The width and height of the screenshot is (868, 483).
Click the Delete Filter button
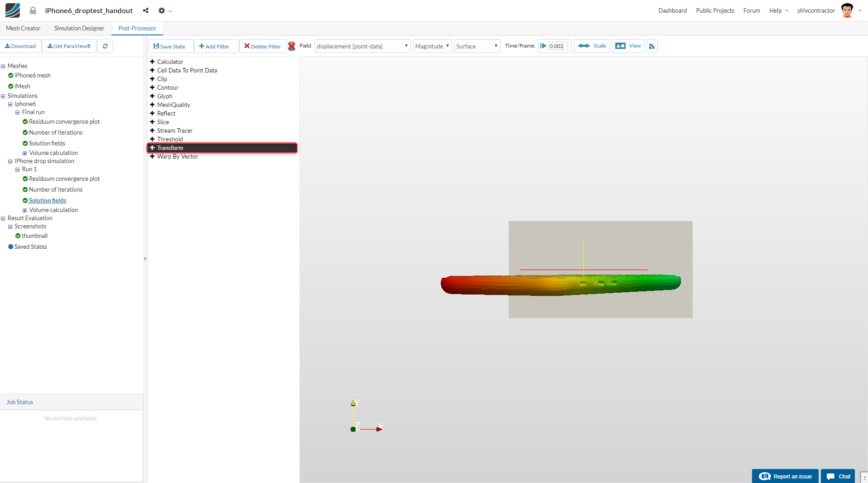263,46
